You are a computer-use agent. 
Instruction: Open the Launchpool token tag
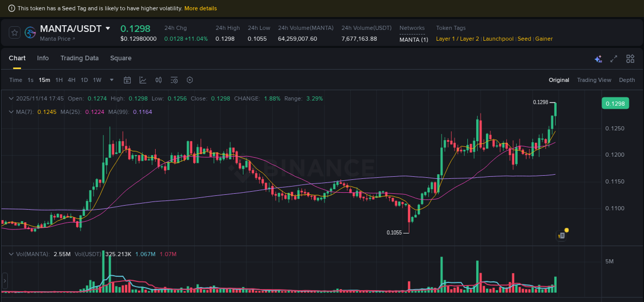[498, 39]
